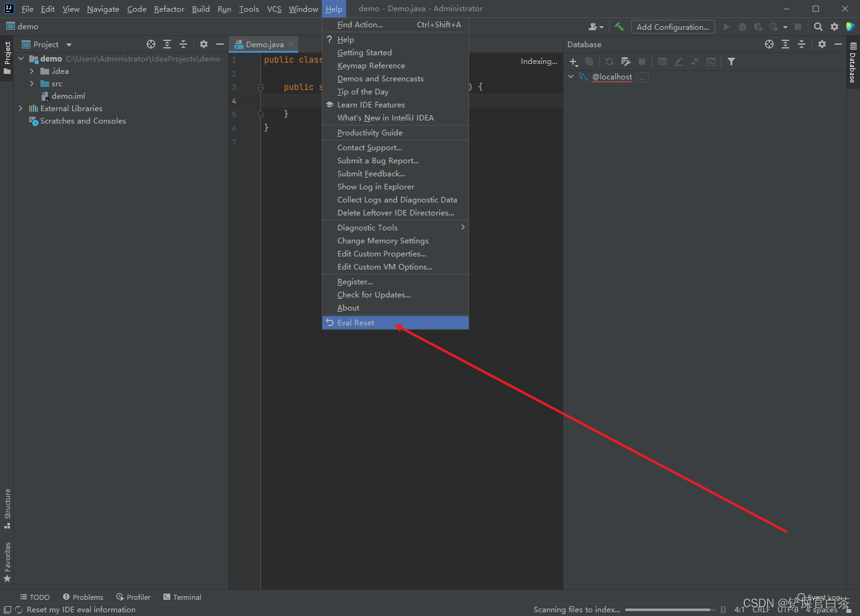Click the Stop icon in main toolbar
This screenshot has width=860, height=616.
[798, 27]
